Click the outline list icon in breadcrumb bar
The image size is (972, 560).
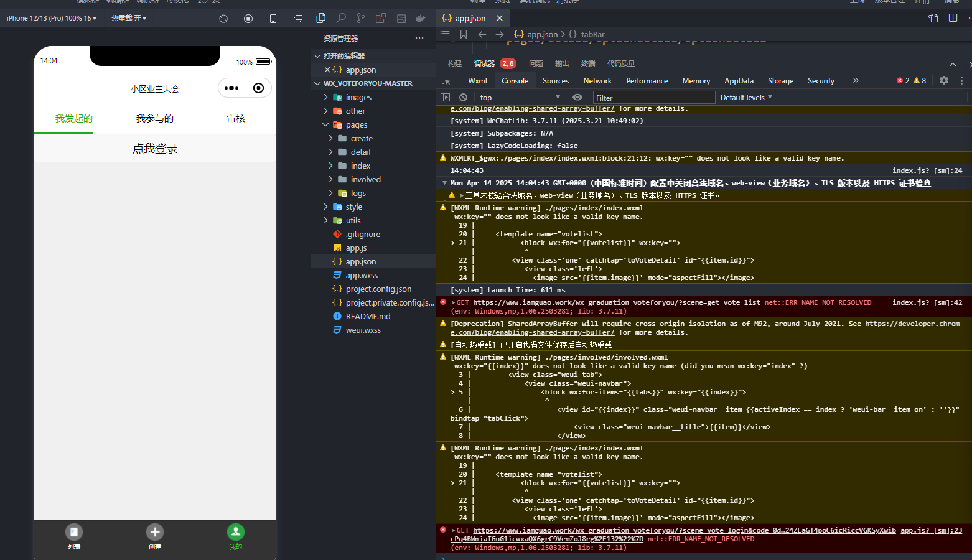pyautogui.click(x=445, y=34)
